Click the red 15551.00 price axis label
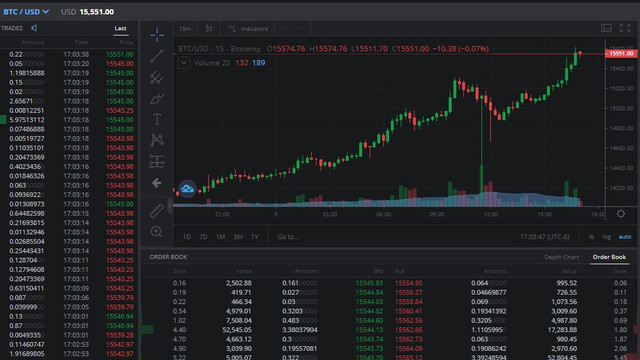Screen dimensions: 640x360 [x=621, y=53]
